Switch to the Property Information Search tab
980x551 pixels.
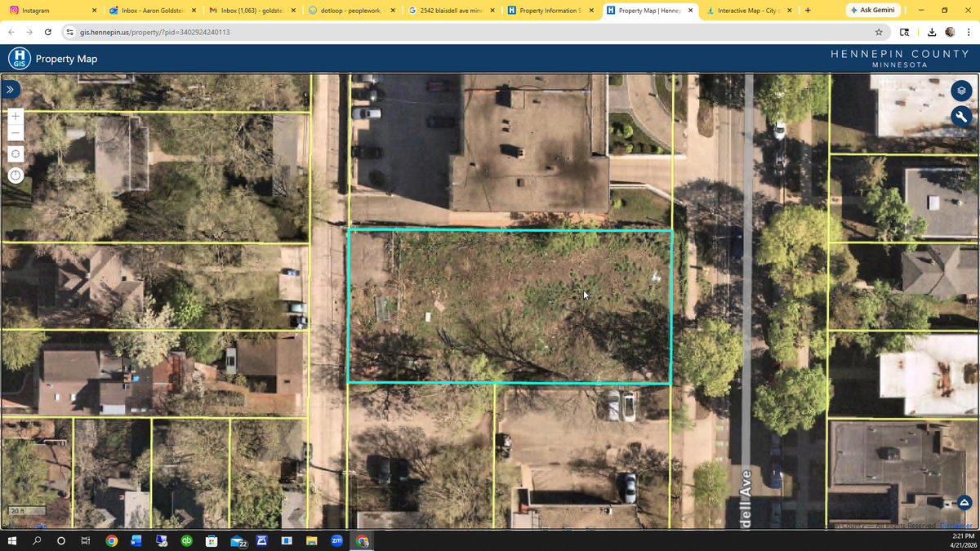click(x=549, y=11)
